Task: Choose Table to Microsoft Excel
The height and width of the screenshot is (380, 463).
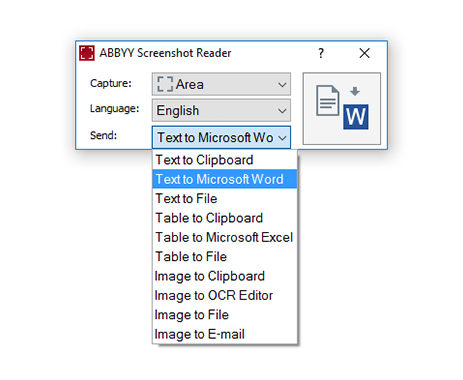Action: [225, 237]
